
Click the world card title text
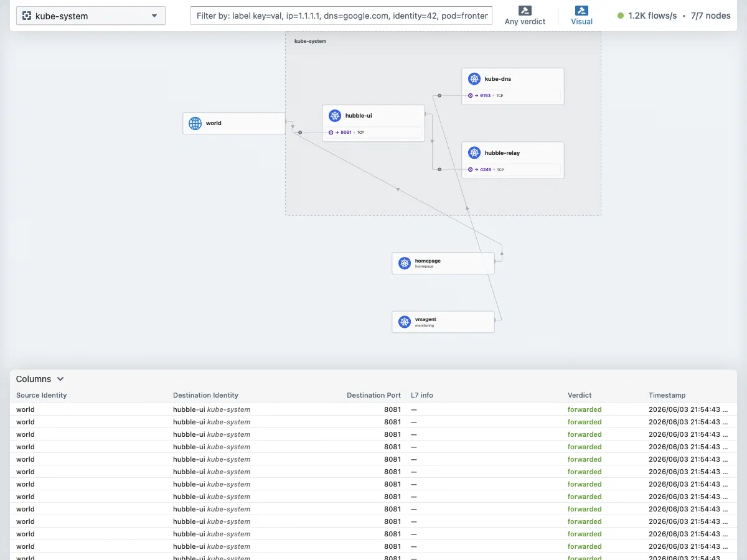coord(214,123)
